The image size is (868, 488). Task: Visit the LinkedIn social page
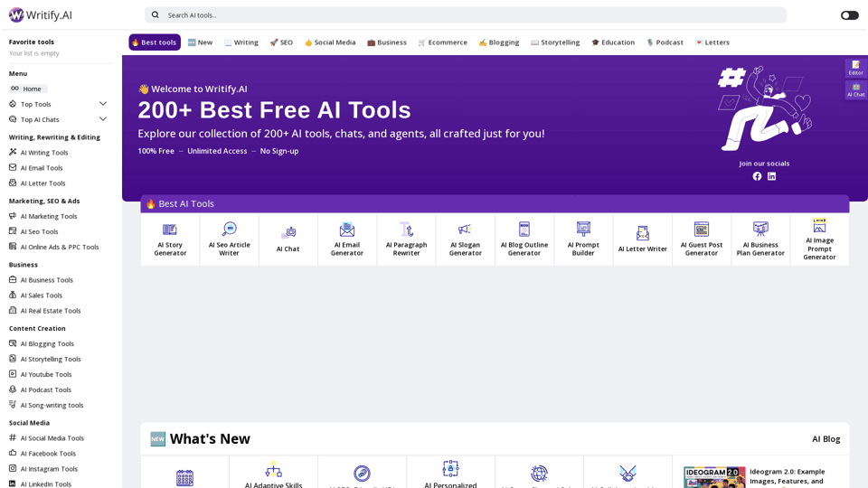click(771, 176)
